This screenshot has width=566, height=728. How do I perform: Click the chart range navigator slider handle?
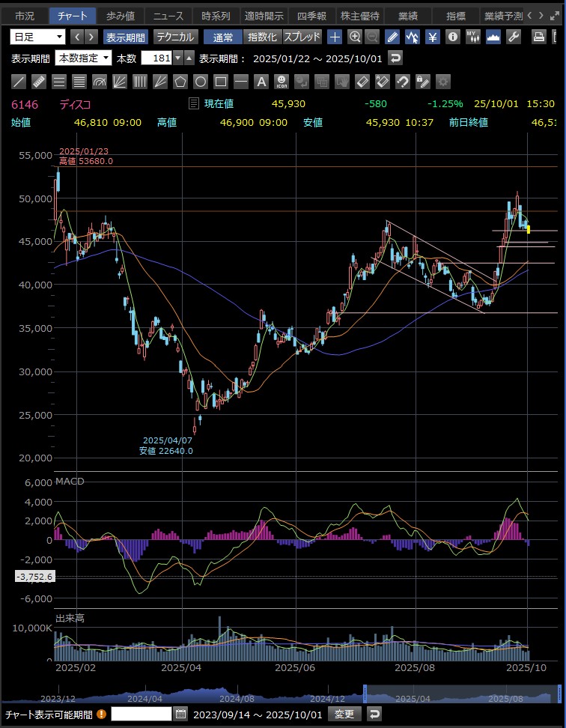tap(365, 694)
